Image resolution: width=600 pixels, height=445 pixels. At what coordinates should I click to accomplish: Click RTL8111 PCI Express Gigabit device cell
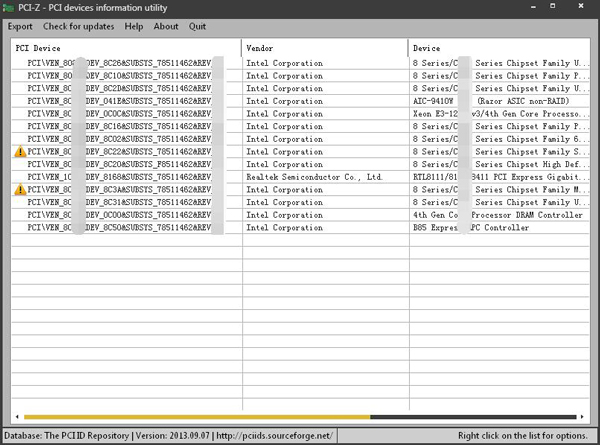[x=501, y=177]
